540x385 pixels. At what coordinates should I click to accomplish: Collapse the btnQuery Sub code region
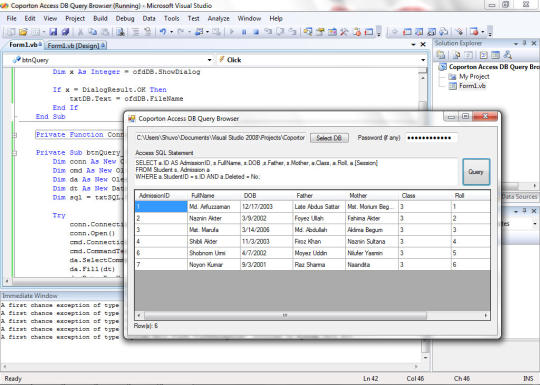click(x=14, y=153)
